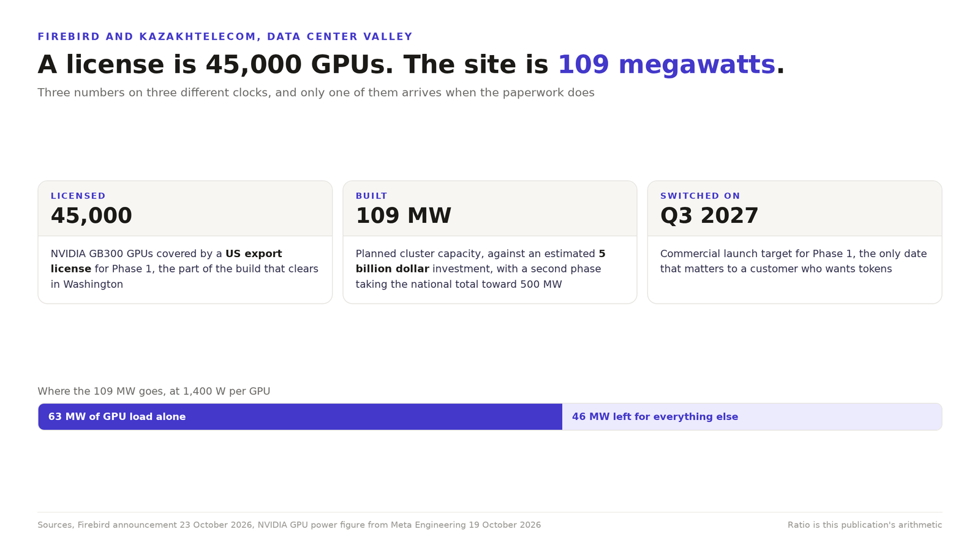Click the 'BUILT' card label

click(371, 196)
